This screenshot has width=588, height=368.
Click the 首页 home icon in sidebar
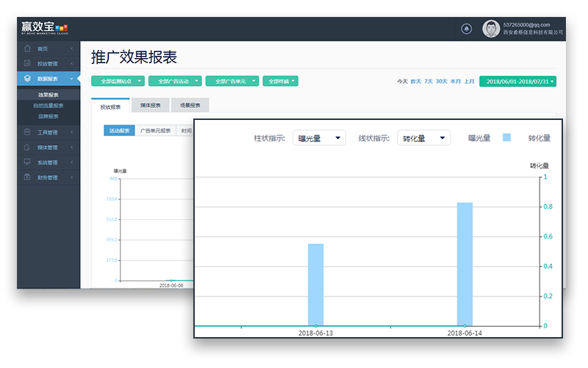27,49
